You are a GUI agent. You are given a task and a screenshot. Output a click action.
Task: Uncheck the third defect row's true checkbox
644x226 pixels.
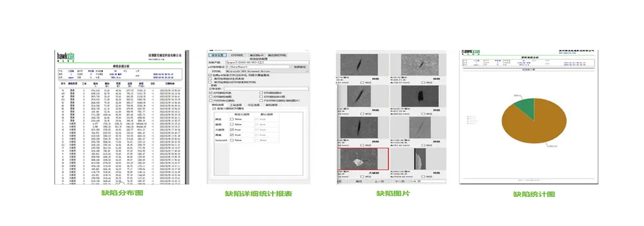[x=231, y=129]
